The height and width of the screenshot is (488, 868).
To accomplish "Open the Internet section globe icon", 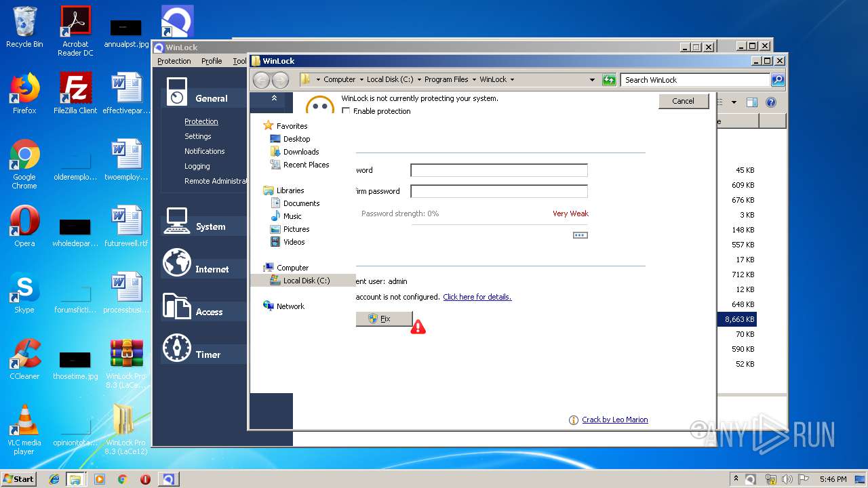I will pyautogui.click(x=176, y=263).
